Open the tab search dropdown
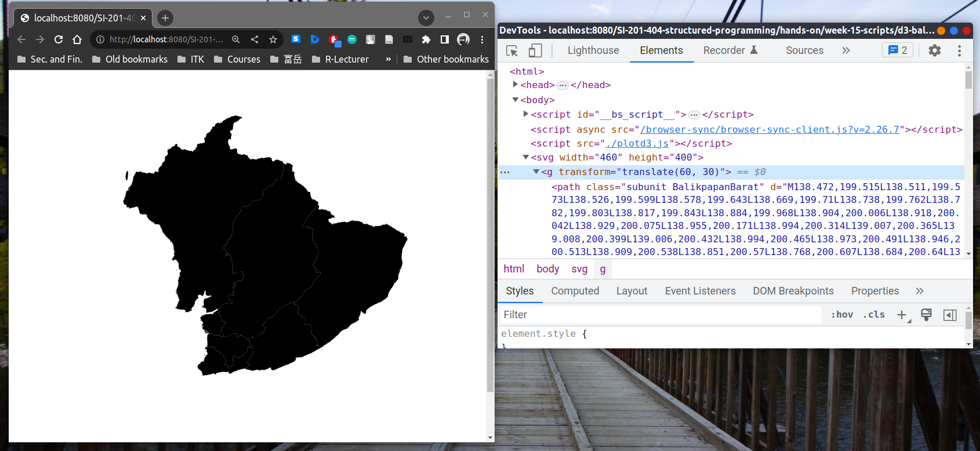980x451 pixels. coord(426,18)
